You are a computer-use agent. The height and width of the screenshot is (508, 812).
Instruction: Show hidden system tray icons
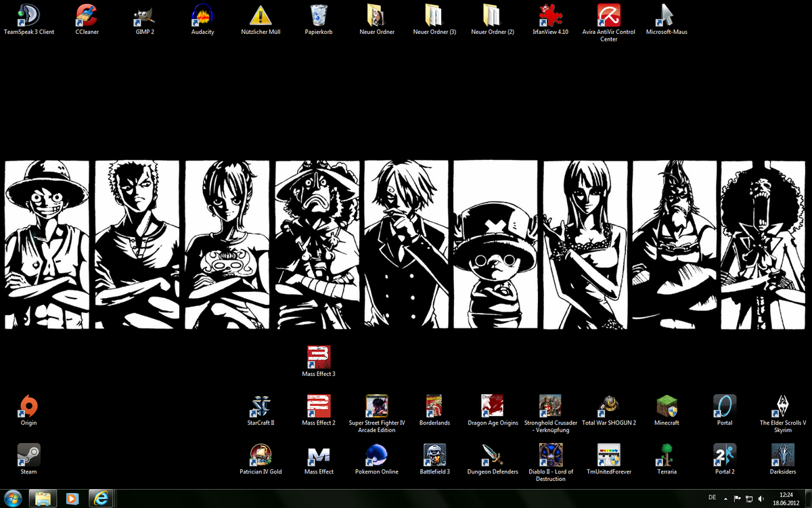point(726,498)
